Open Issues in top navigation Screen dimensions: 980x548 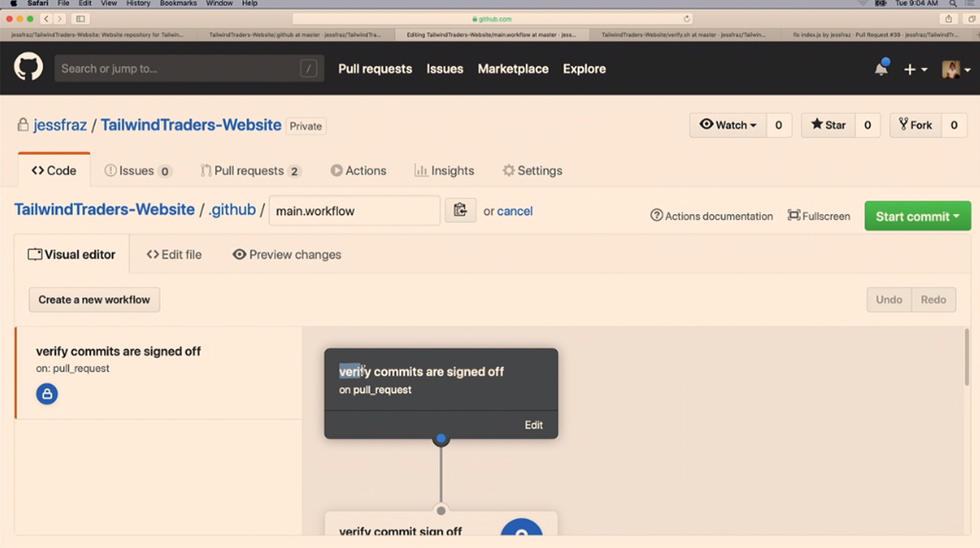pyautogui.click(x=444, y=69)
